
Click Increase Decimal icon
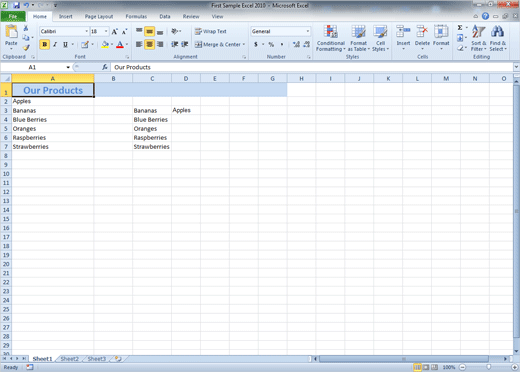pyautogui.click(x=296, y=44)
